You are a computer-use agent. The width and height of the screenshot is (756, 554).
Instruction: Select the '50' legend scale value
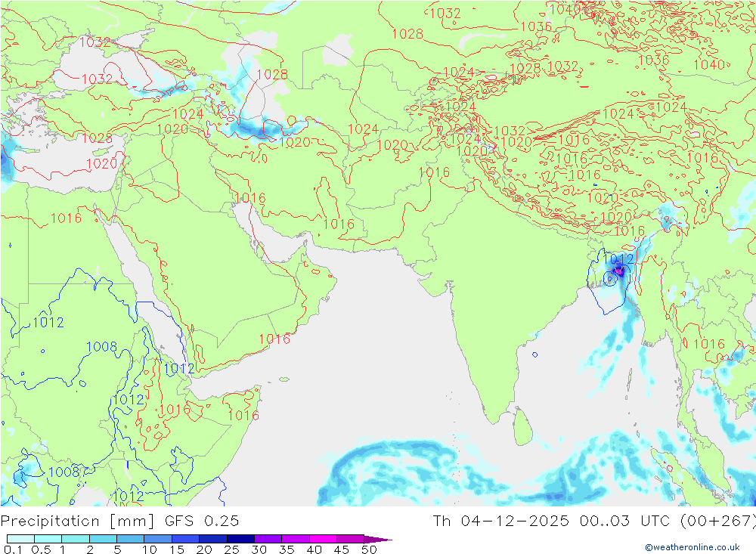coord(369,549)
